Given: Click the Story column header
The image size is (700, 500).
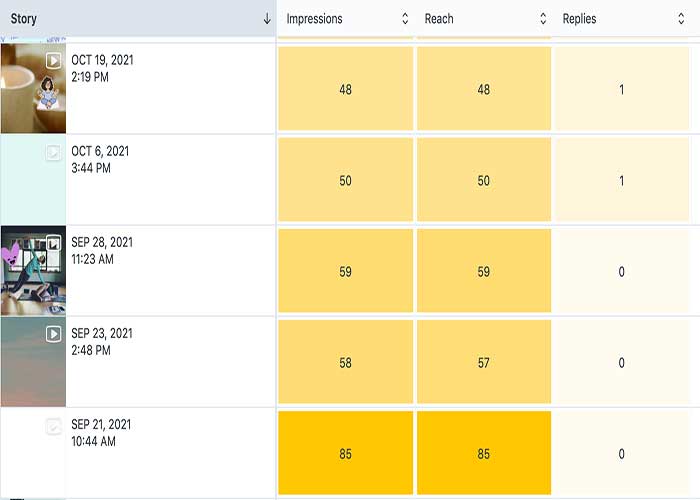Looking at the screenshot, I should [x=24, y=19].
